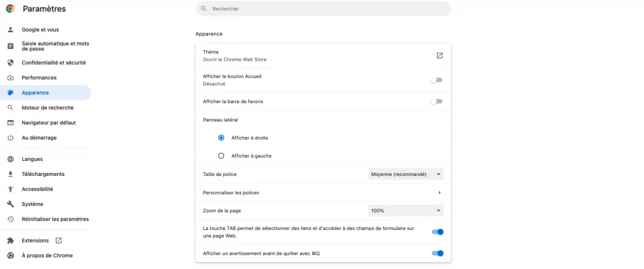The image size is (644, 269).
Task: Click the globe icon for Langues
Action: pyautogui.click(x=10, y=159)
